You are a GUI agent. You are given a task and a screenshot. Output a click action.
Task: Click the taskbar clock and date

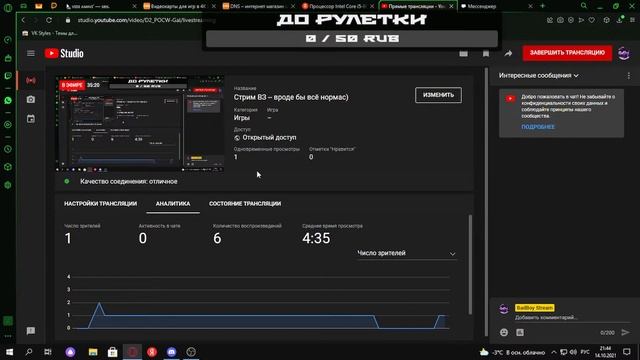[x=605, y=352]
